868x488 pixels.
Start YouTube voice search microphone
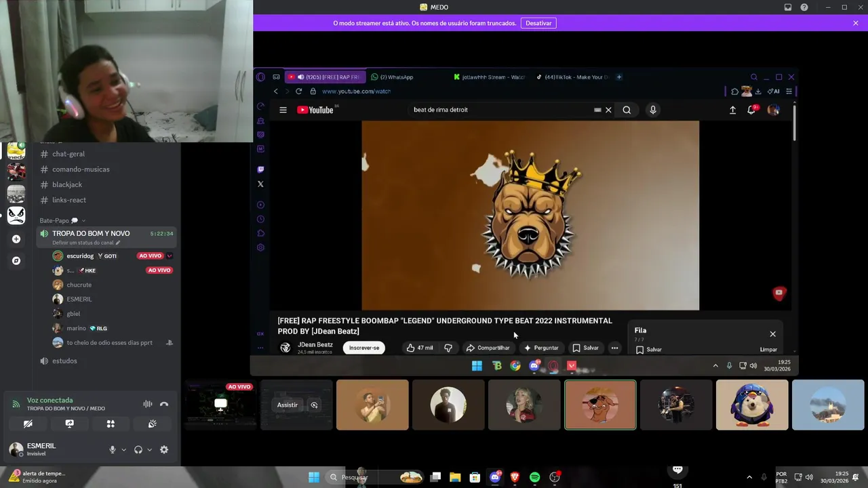coord(653,110)
